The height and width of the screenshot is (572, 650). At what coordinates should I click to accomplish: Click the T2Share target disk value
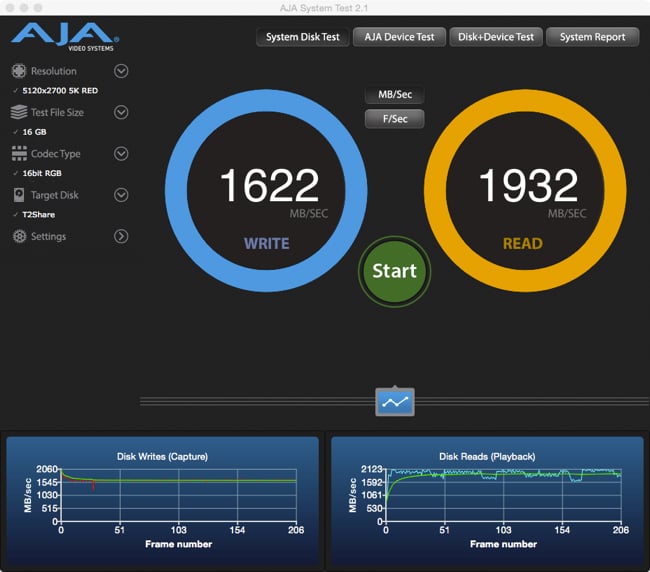(39, 215)
